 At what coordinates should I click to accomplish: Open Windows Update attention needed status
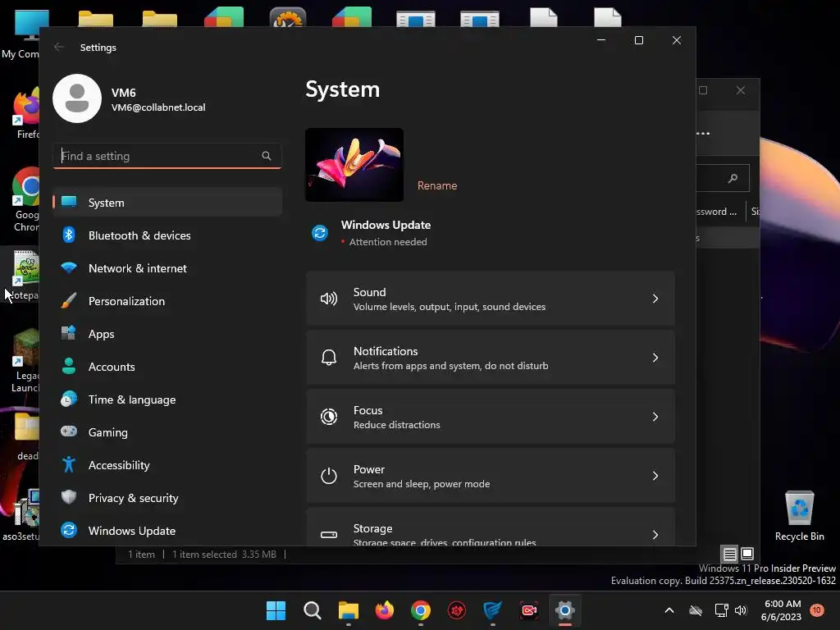tap(386, 233)
